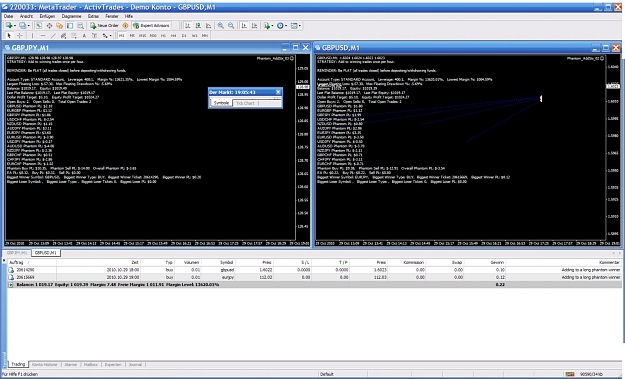Screen dimensions: 625x379
Task: Switch to the Tick Chart tab
Action: [x=245, y=103]
